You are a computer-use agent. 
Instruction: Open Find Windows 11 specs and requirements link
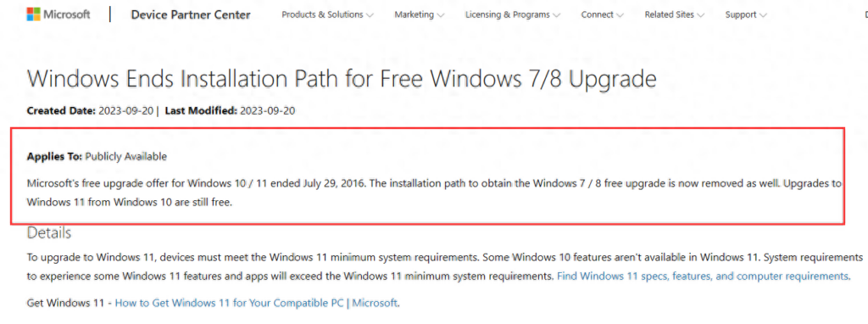click(x=703, y=276)
